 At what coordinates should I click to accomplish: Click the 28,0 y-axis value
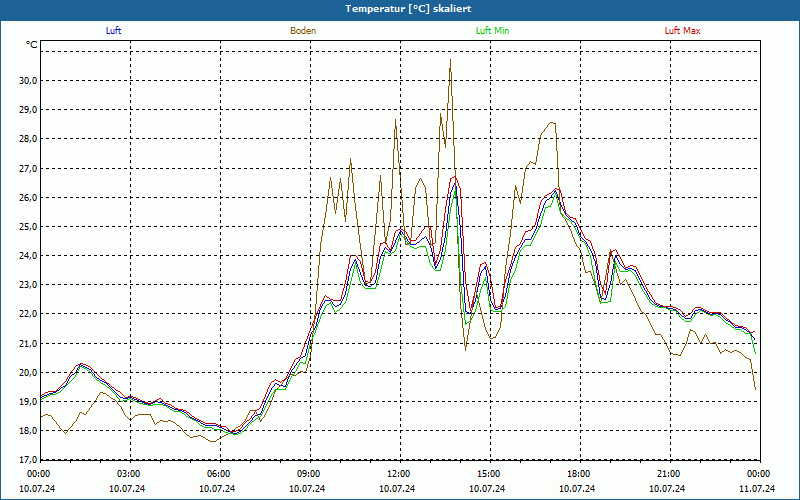tap(28, 139)
